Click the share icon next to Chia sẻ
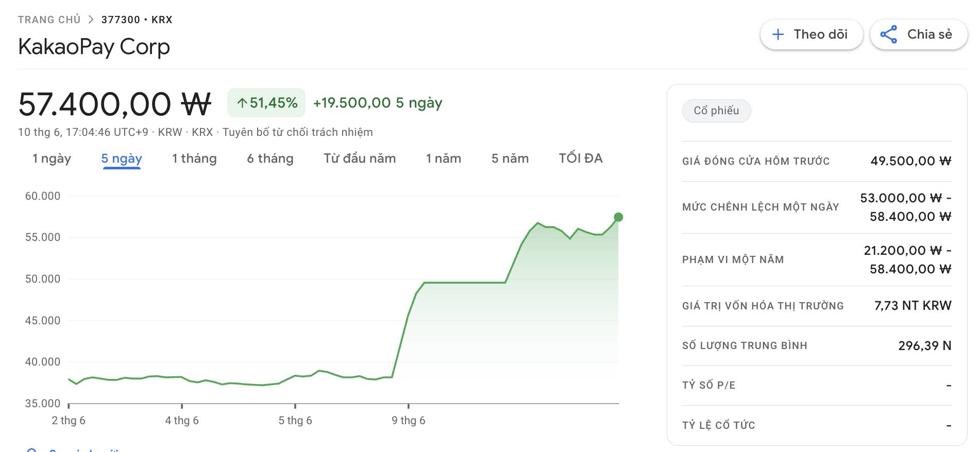The height and width of the screenshot is (452, 980). 888,34
